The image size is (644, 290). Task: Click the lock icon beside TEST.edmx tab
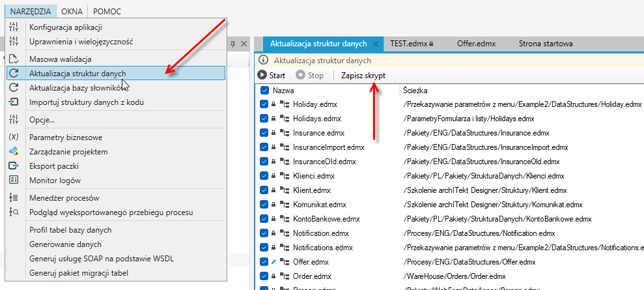point(431,44)
